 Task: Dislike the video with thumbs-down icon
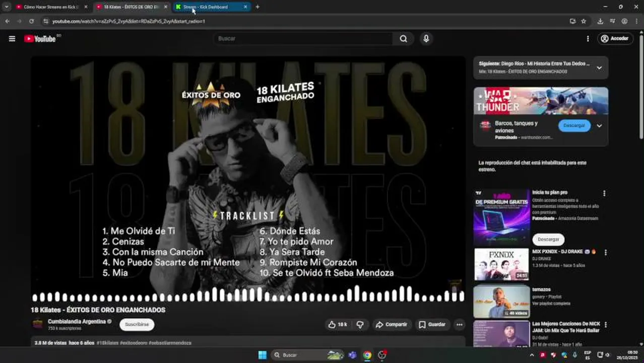[360, 325]
